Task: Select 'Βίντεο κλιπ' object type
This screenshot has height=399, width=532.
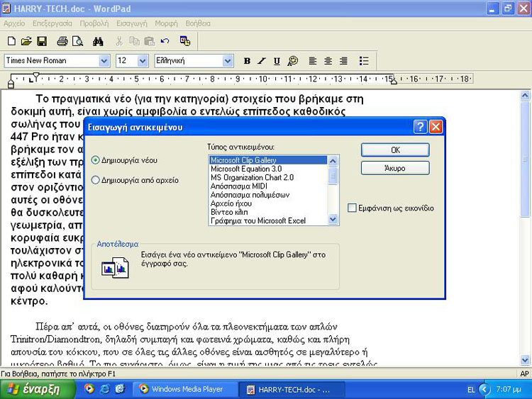Action: coord(268,212)
